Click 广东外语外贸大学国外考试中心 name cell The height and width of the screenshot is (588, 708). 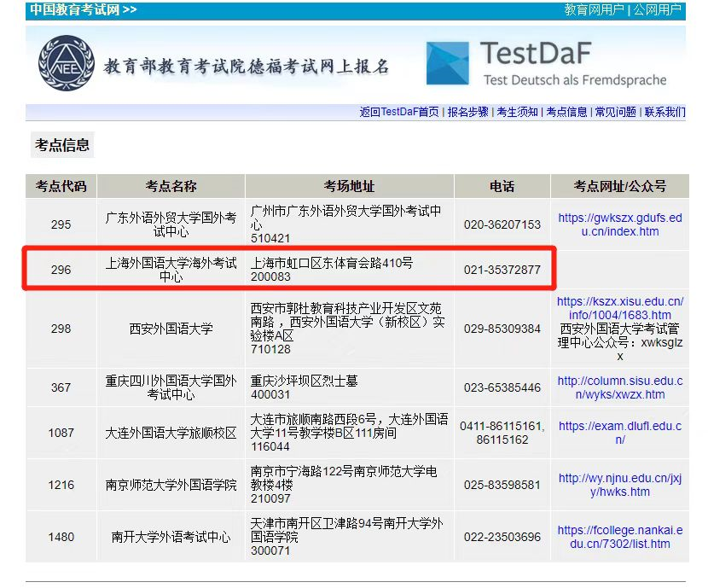[x=171, y=224]
